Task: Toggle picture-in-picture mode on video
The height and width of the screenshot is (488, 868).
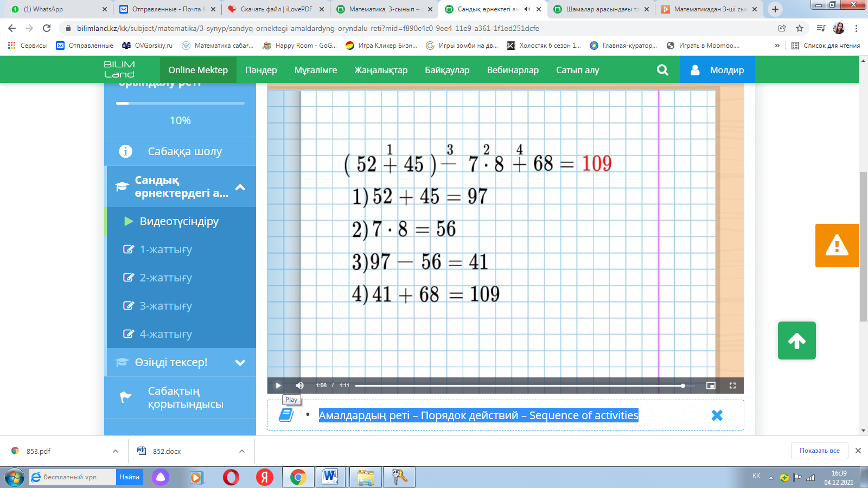Action: pos(711,386)
